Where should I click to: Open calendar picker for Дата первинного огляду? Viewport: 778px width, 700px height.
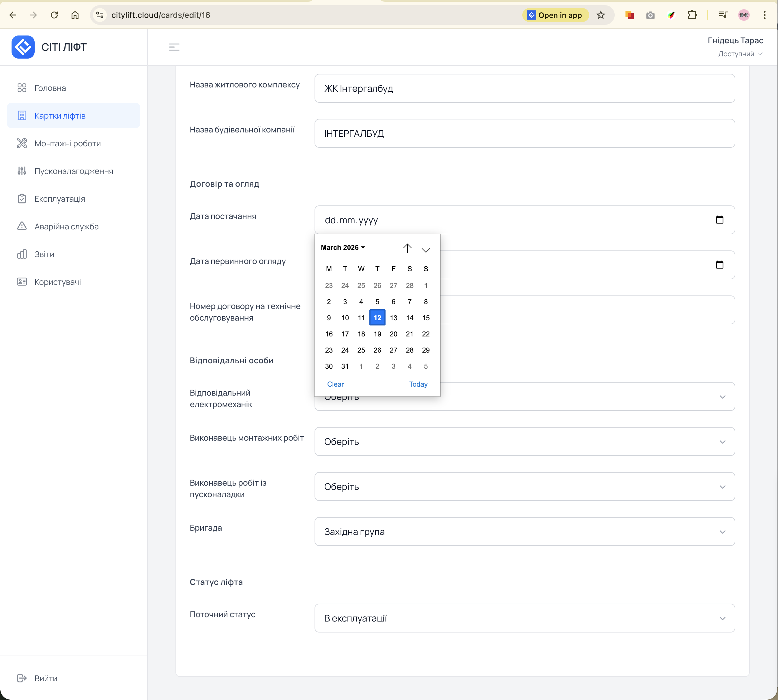tap(719, 265)
